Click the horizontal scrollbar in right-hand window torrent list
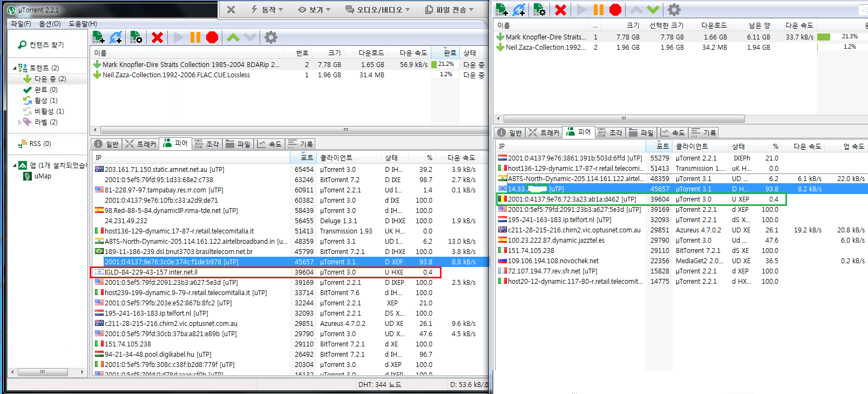The image size is (868, 394). [623, 118]
